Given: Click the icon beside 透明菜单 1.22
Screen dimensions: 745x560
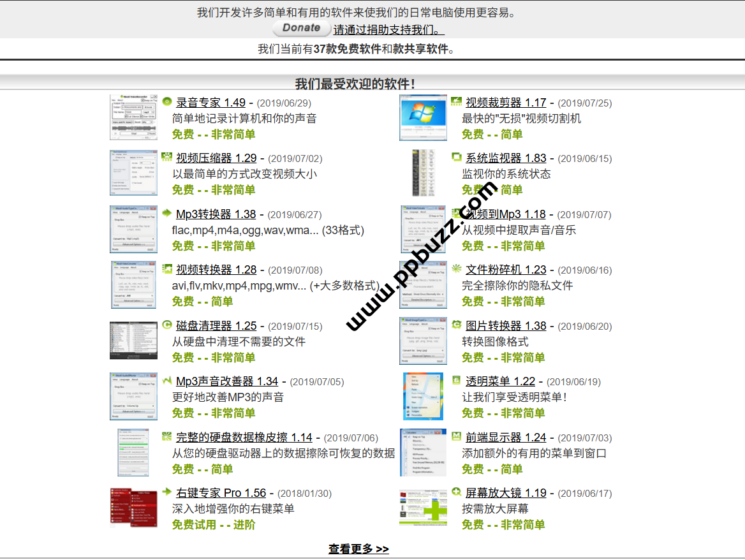Looking at the screenshot, I should coord(456,381).
